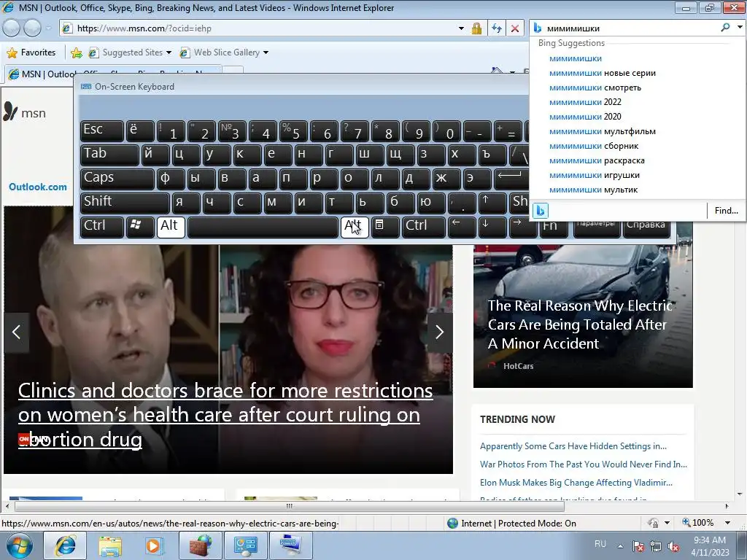Click Tab key on On-Screen Keyboard
The height and width of the screenshot is (560, 747).
[109, 155]
